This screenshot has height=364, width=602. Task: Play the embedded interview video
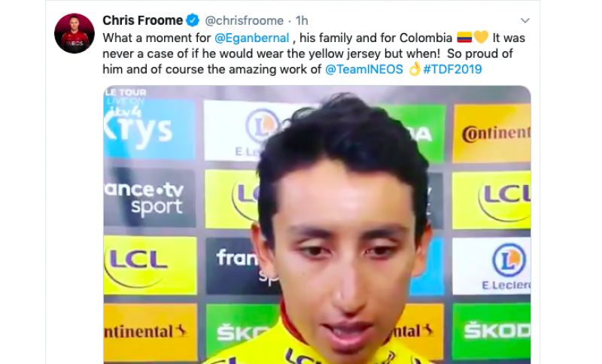(x=317, y=224)
